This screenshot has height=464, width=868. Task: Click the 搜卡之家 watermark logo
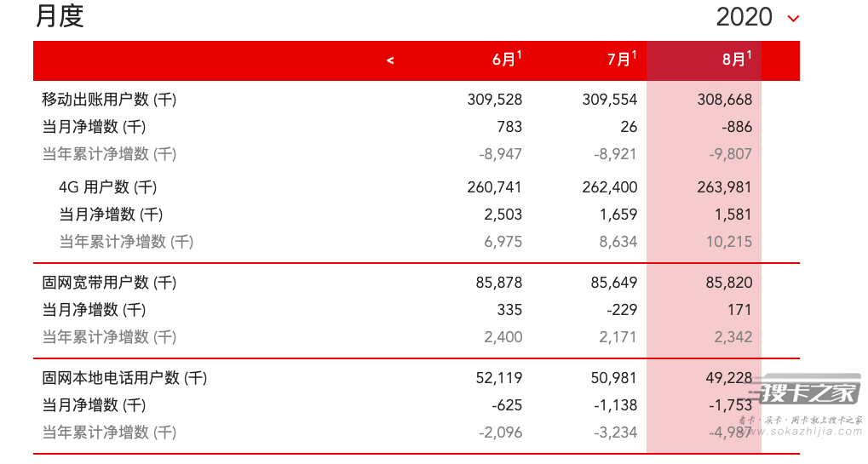(x=811, y=392)
